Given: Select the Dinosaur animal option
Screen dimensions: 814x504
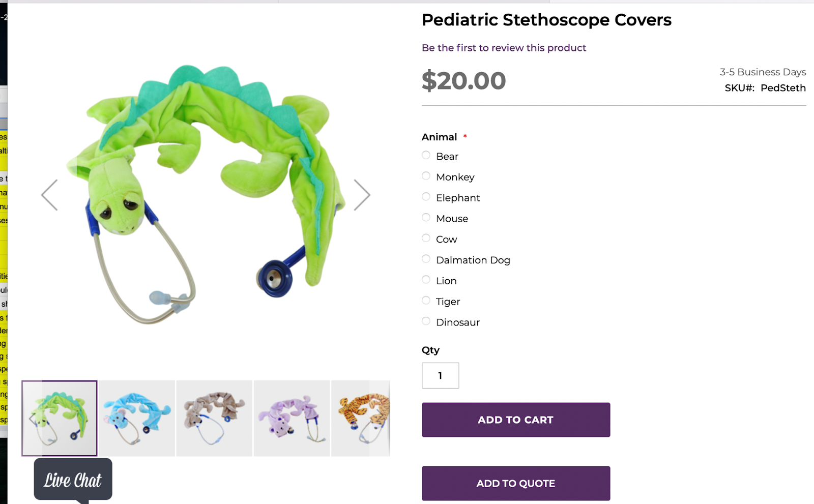Looking at the screenshot, I should click(x=425, y=321).
